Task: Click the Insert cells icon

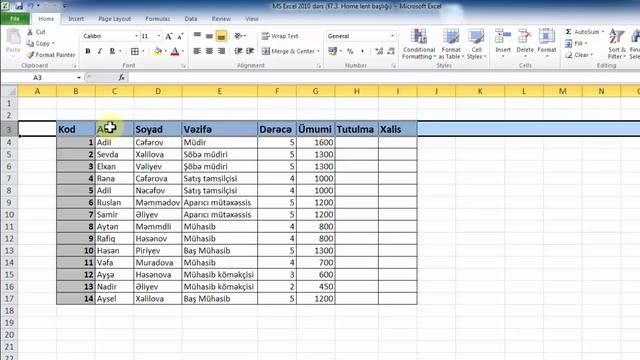Action: click(x=503, y=37)
